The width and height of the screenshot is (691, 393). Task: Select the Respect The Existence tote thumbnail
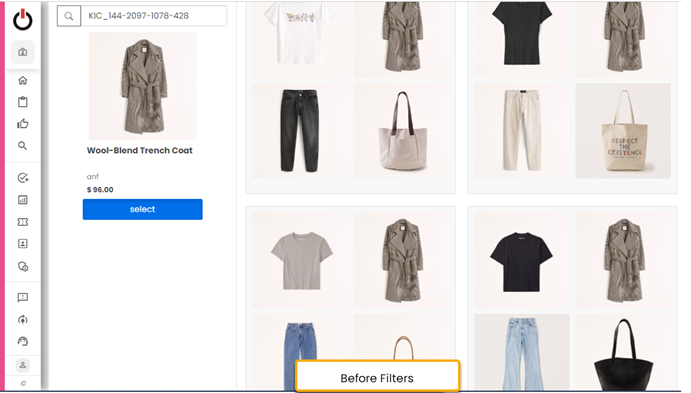(623, 131)
